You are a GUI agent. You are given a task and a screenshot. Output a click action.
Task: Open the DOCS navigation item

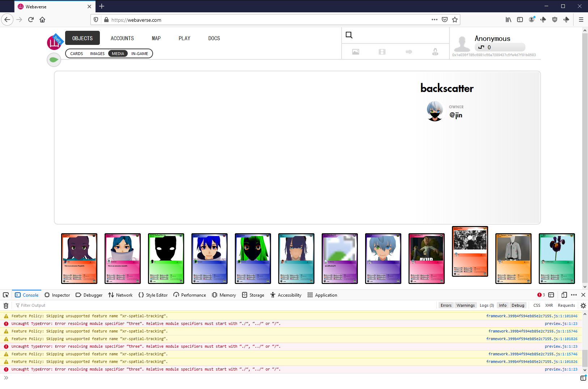coord(214,38)
